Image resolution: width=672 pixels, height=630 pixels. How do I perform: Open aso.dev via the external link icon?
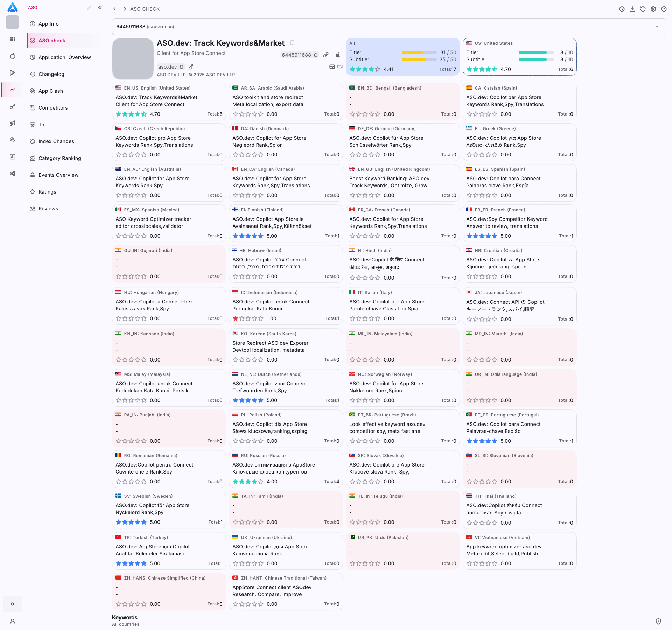(190, 67)
